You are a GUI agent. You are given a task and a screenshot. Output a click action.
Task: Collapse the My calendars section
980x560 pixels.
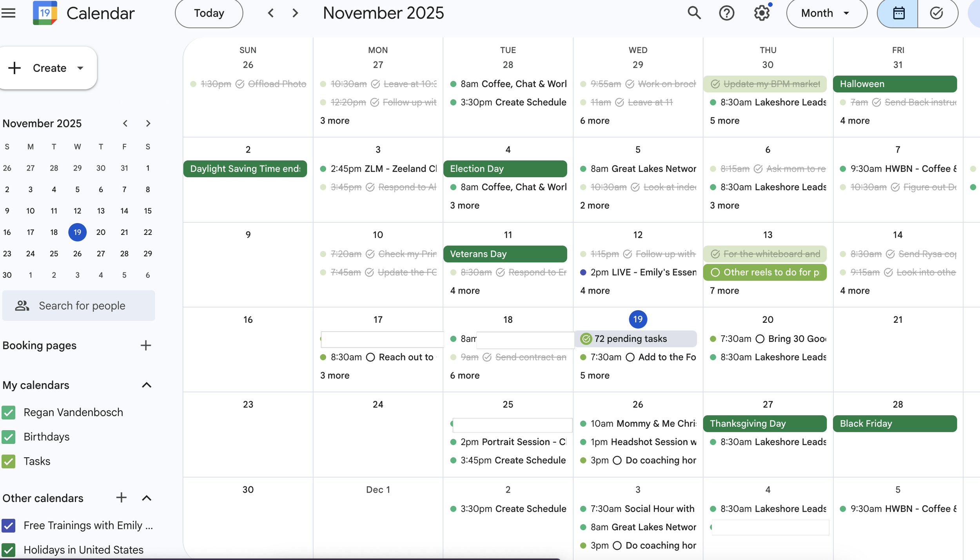pos(147,385)
